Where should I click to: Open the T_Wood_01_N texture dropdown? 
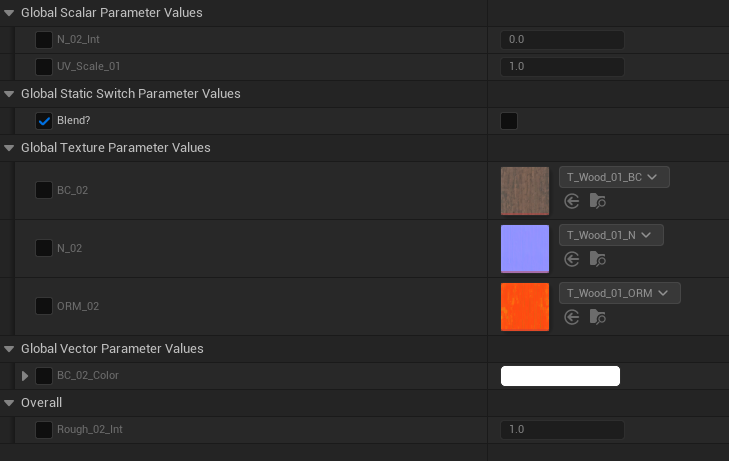(611, 235)
